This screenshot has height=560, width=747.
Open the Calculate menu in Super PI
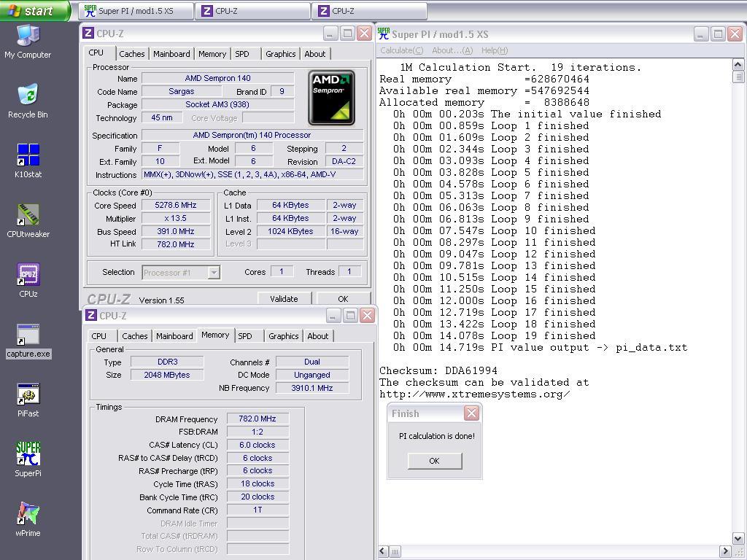[x=402, y=50]
